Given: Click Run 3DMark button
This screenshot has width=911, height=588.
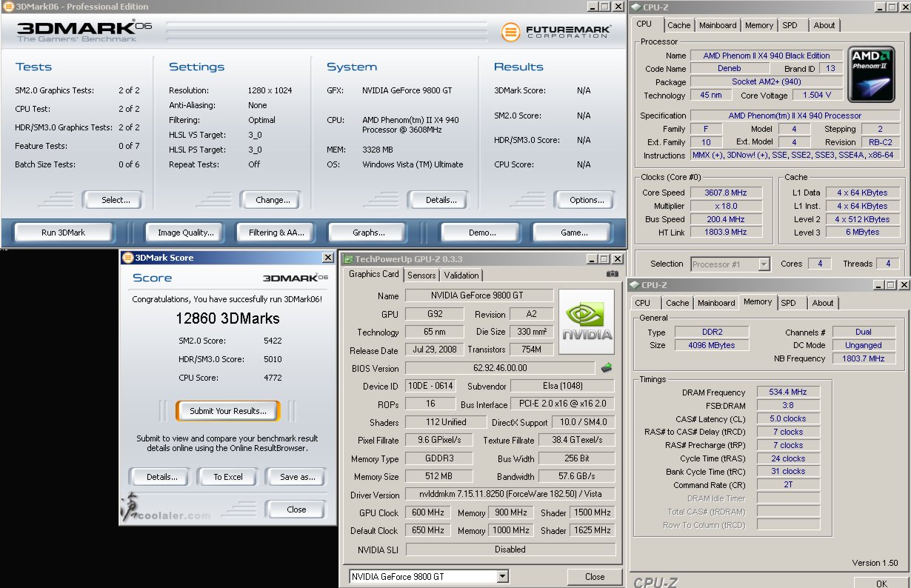Looking at the screenshot, I should pos(64,233).
